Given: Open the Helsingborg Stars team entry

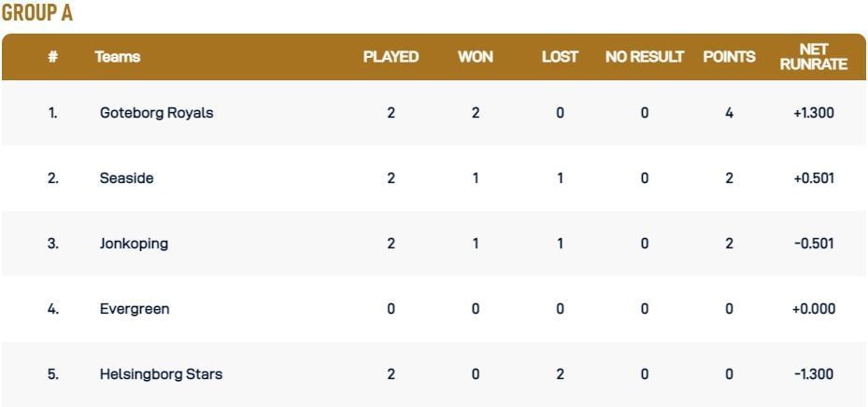Looking at the screenshot, I should tap(161, 374).
